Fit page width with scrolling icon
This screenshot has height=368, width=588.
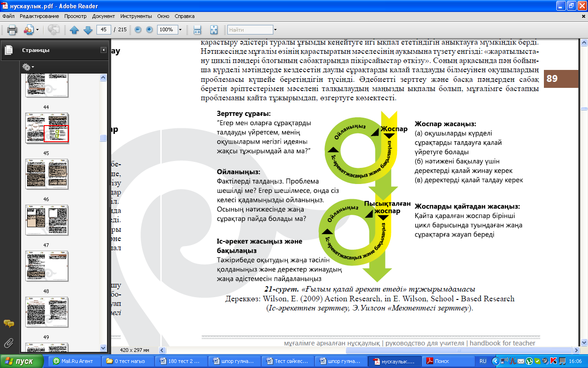(198, 30)
